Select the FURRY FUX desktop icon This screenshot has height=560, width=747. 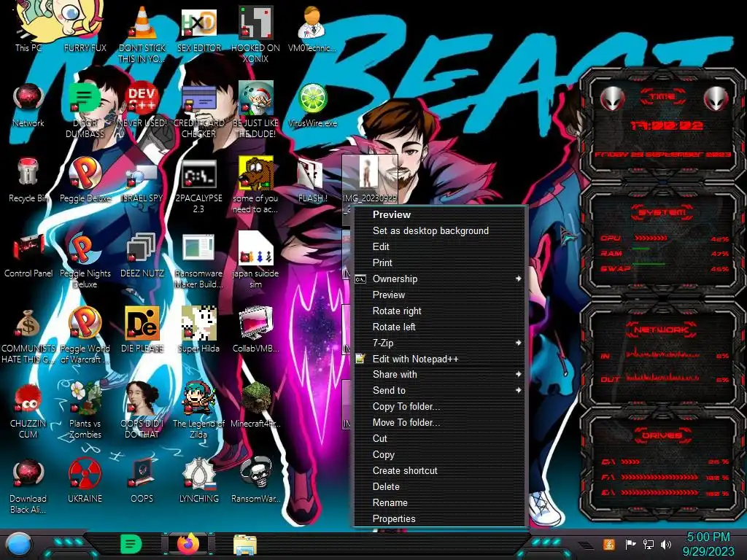click(x=85, y=26)
